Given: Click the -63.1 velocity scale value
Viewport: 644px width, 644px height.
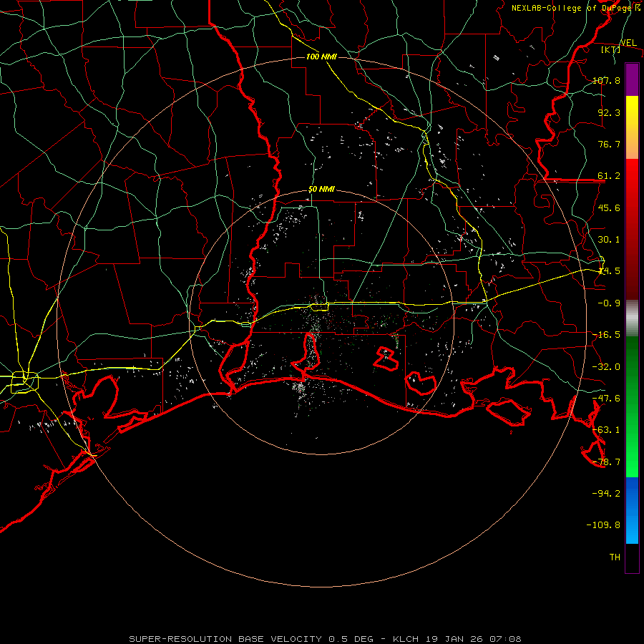Looking at the screenshot, I should (x=606, y=430).
